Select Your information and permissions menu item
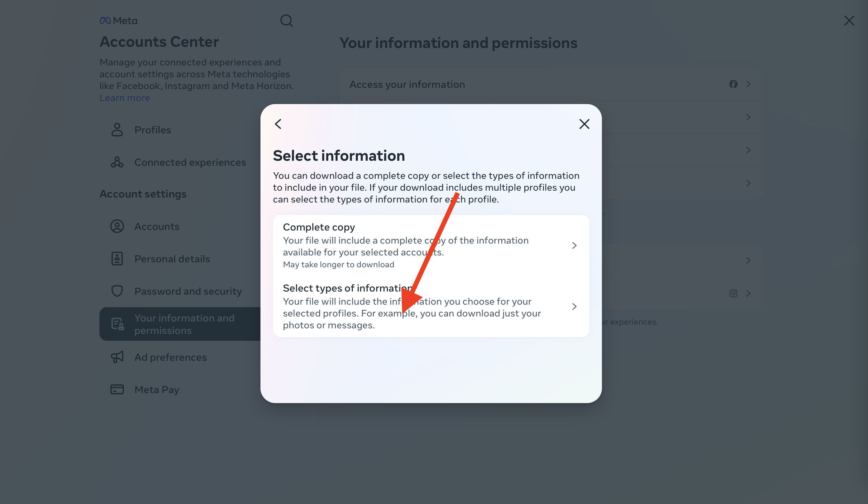The width and height of the screenshot is (868, 504). coord(184,324)
